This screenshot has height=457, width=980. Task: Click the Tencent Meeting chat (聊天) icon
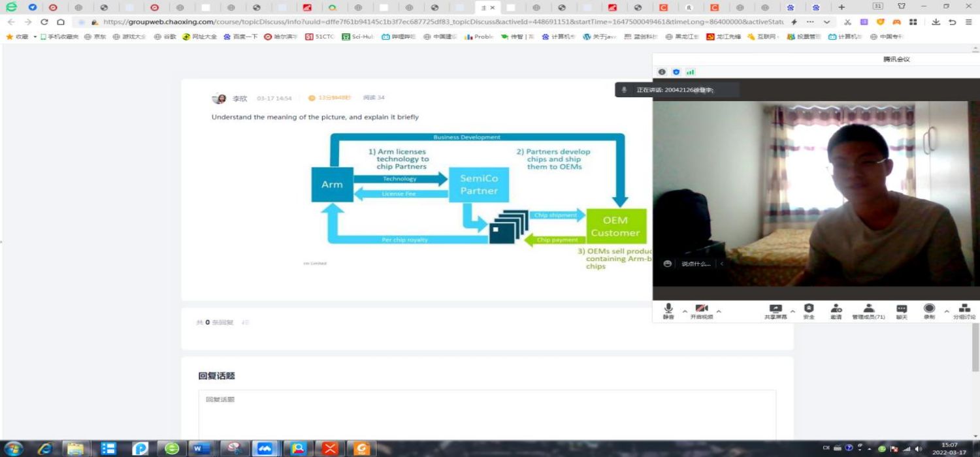coord(902,309)
